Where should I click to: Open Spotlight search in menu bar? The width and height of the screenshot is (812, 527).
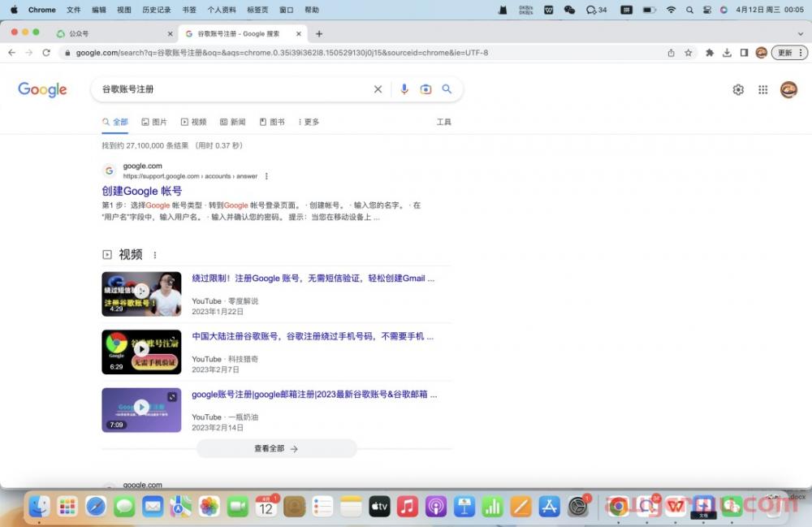point(689,10)
